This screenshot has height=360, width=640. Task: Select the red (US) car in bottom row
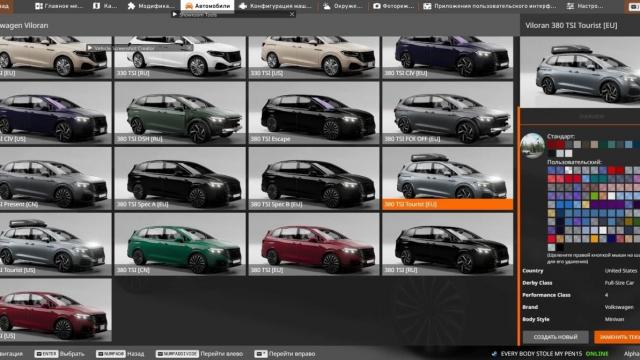56,310
